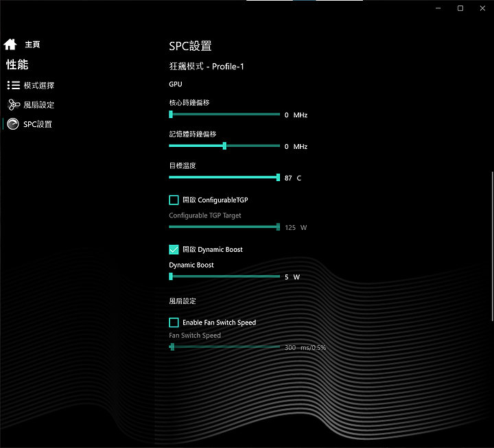Click the Dynamic Boost wattage slider
Image resolution: width=494 pixels, height=448 pixels.
[x=224, y=276]
